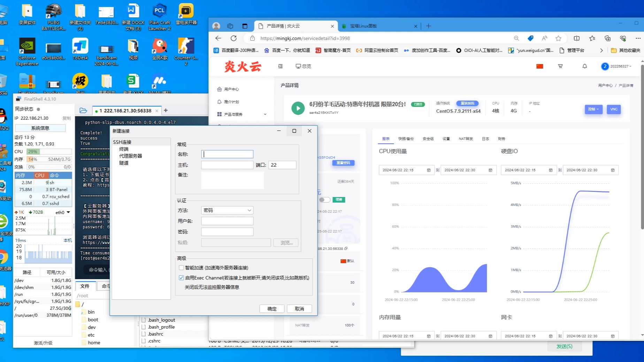Open 用户中心 in the sidebar
The image size is (644, 362).
(231, 89)
